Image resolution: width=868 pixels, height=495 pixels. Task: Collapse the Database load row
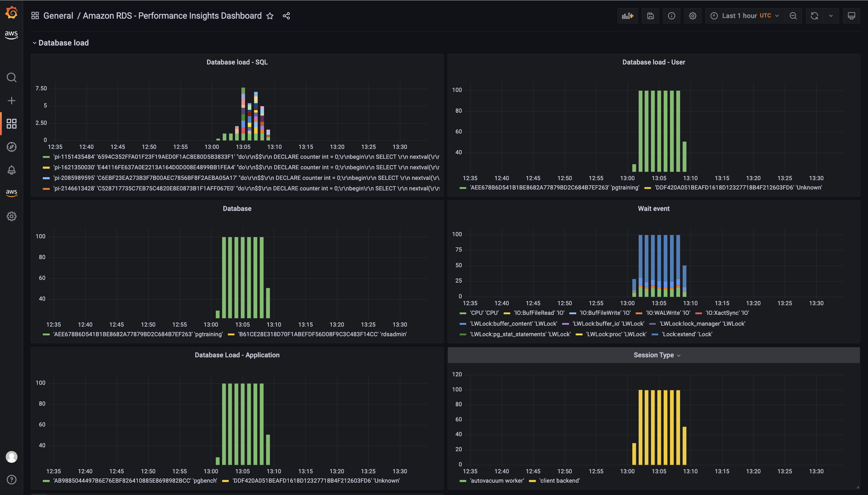tap(61, 43)
